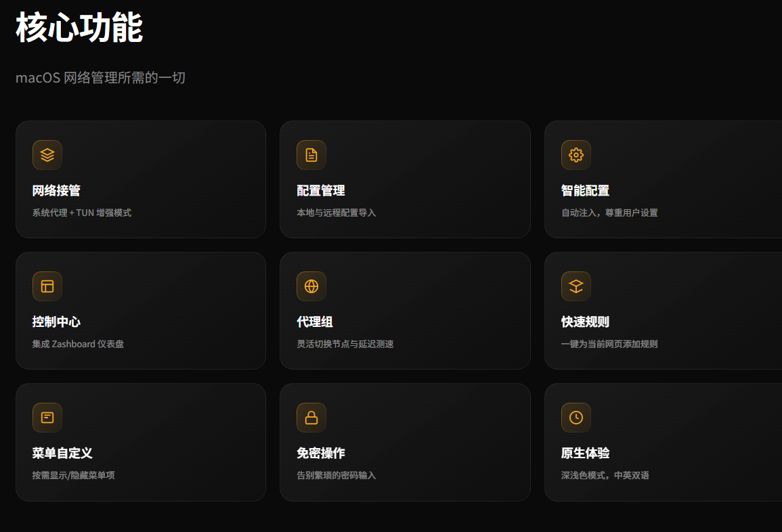The image size is (782, 532).
Task: Click the 代理组 card title
Action: point(315,322)
